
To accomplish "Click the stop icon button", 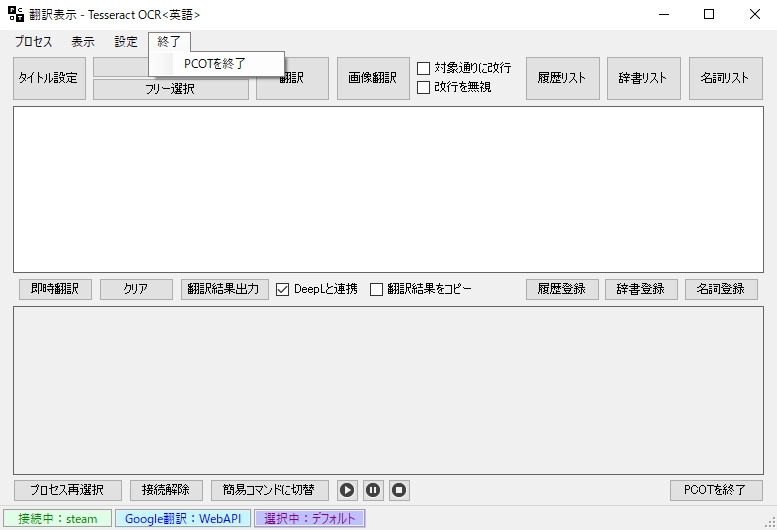I will pos(399,490).
